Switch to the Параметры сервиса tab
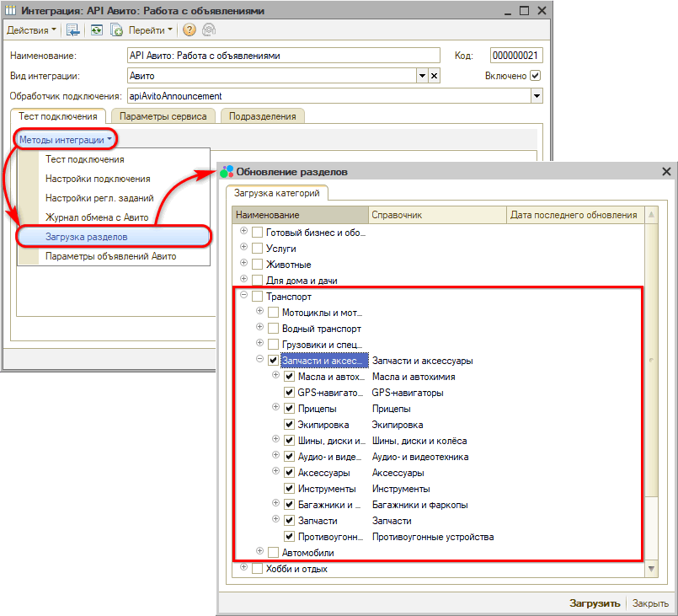This screenshot has width=678, height=616. coord(163,116)
